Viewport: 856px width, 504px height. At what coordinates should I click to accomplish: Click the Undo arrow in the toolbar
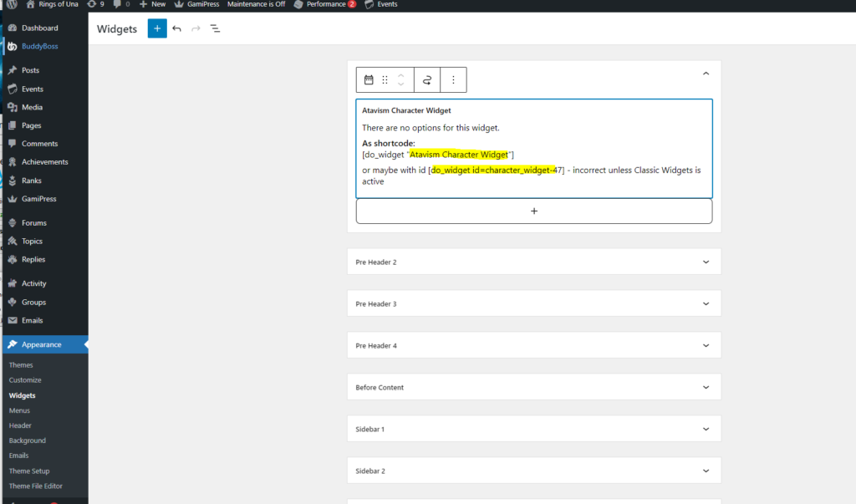(x=176, y=28)
